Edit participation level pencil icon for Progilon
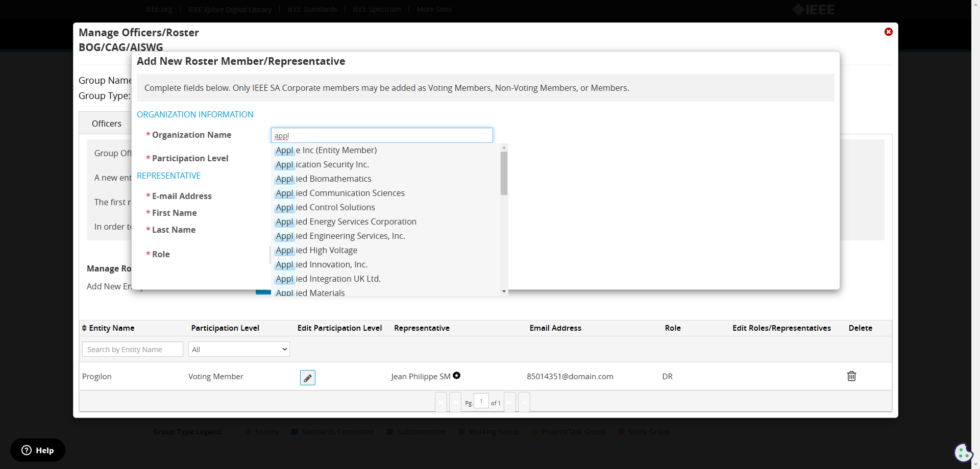980x469 pixels. [308, 378]
